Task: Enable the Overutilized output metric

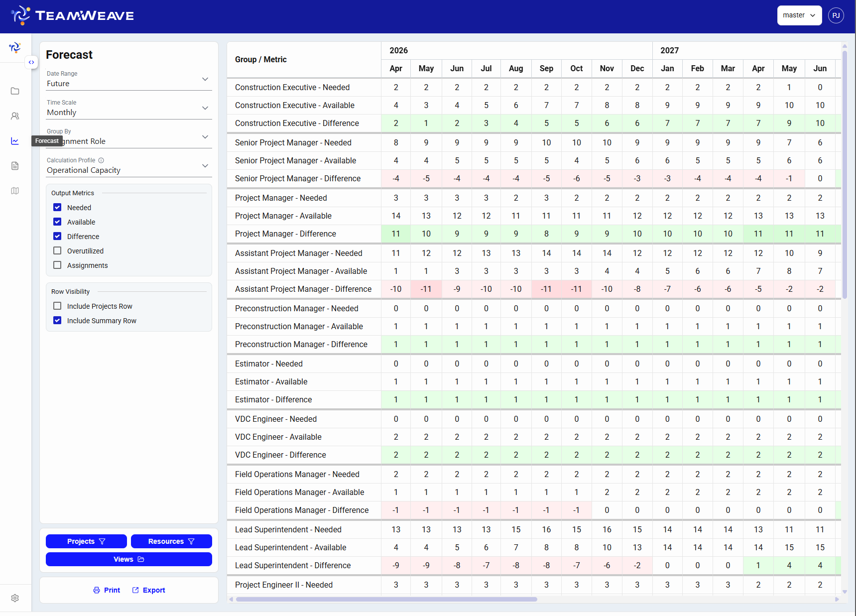Action: (x=57, y=250)
